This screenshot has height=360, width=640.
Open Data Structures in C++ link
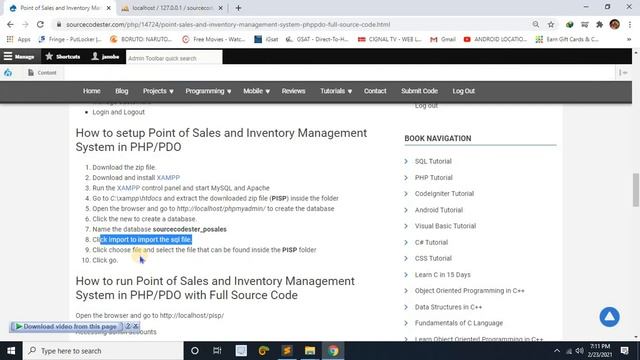(448, 307)
